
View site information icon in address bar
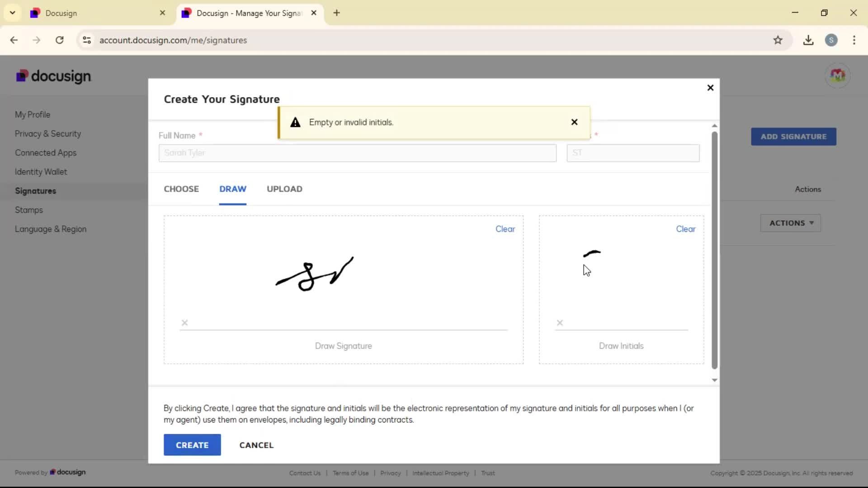(87, 40)
